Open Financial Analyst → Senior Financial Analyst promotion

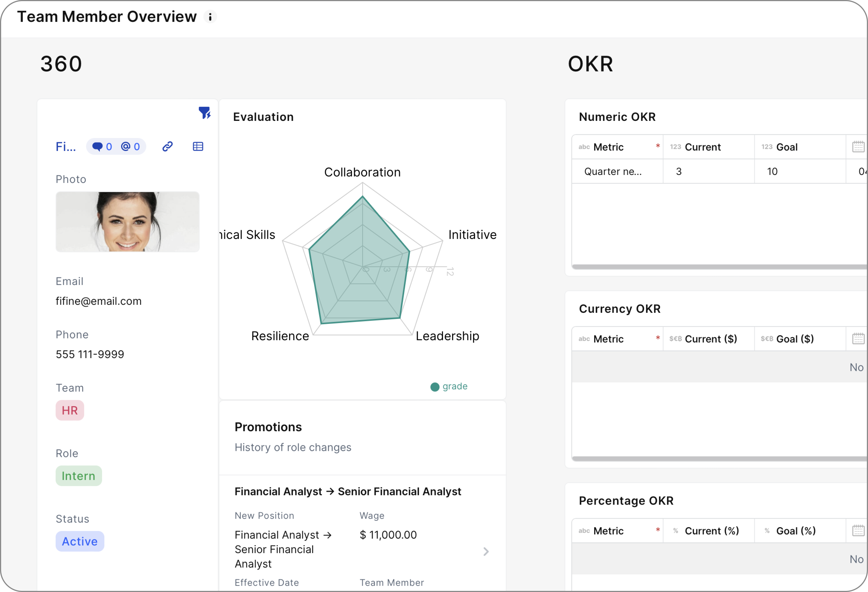[x=347, y=492]
